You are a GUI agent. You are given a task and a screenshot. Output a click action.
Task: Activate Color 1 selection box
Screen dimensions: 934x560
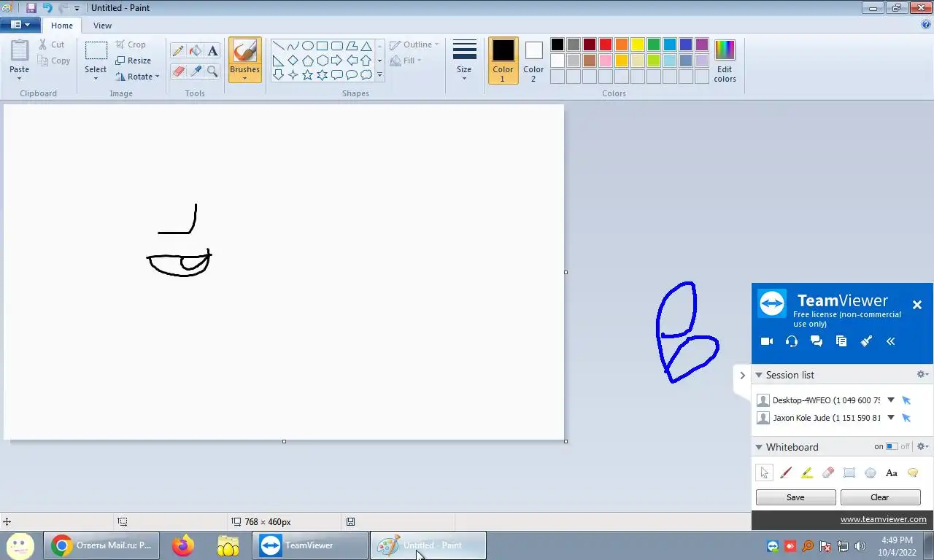(x=503, y=61)
